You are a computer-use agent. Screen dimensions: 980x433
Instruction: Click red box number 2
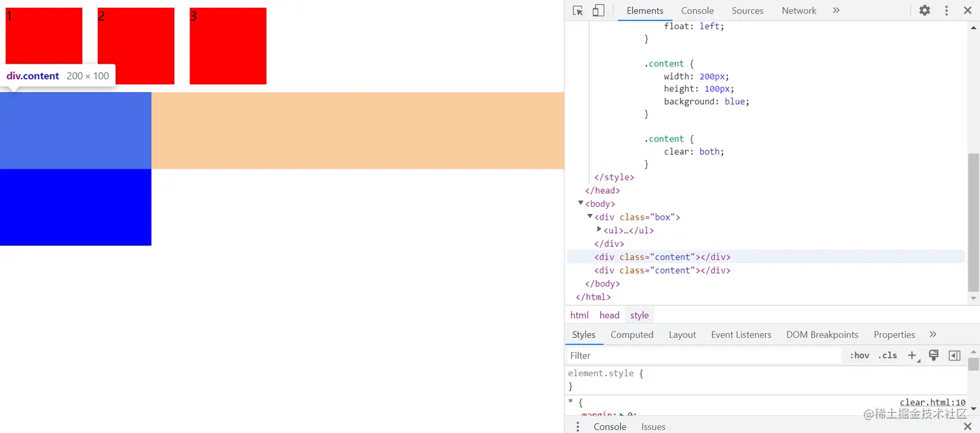point(136,46)
